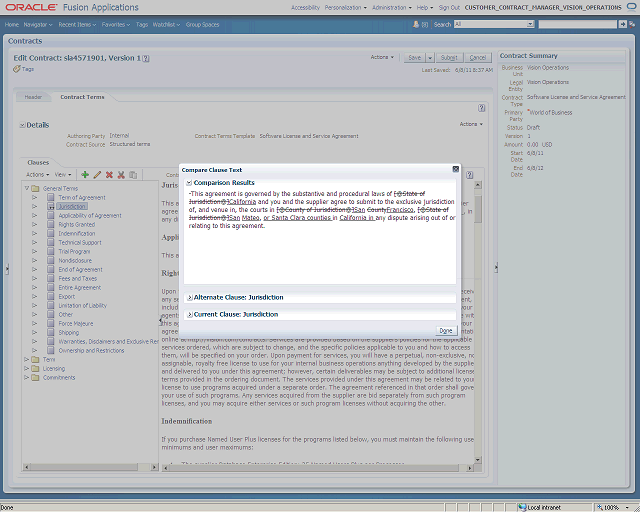This screenshot has height=512, width=640.
Task: Expand the Licensing folder node
Action: [x=27, y=368]
